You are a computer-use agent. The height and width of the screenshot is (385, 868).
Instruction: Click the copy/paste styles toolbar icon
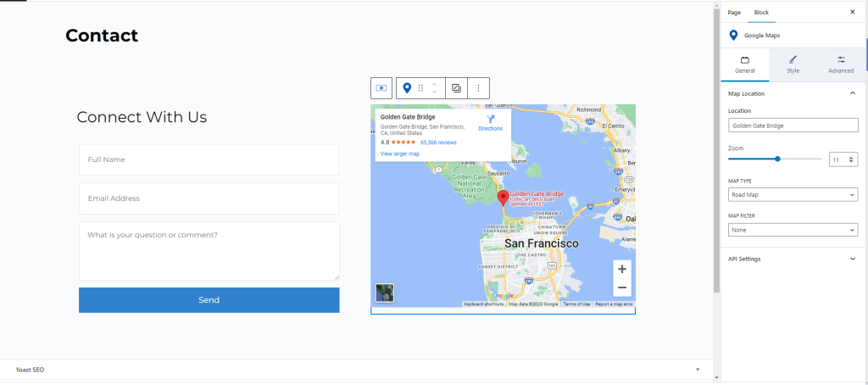[x=456, y=87]
